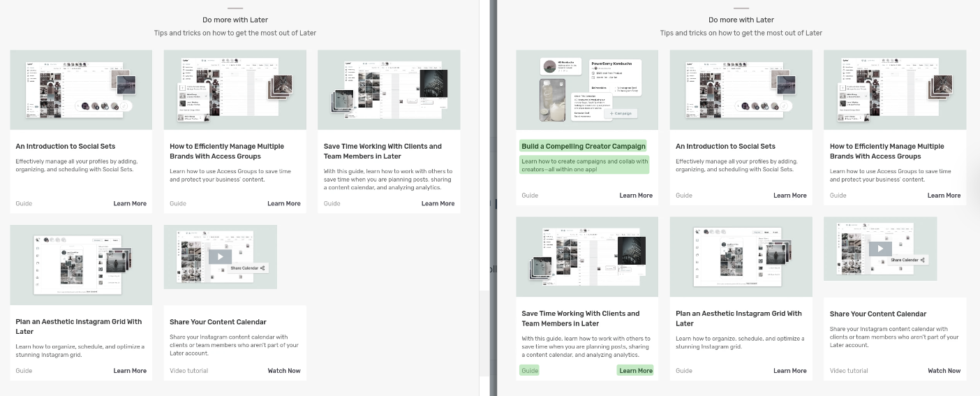
Task: Play the Share Your Content Calendar video in right pane
Action: point(880,249)
